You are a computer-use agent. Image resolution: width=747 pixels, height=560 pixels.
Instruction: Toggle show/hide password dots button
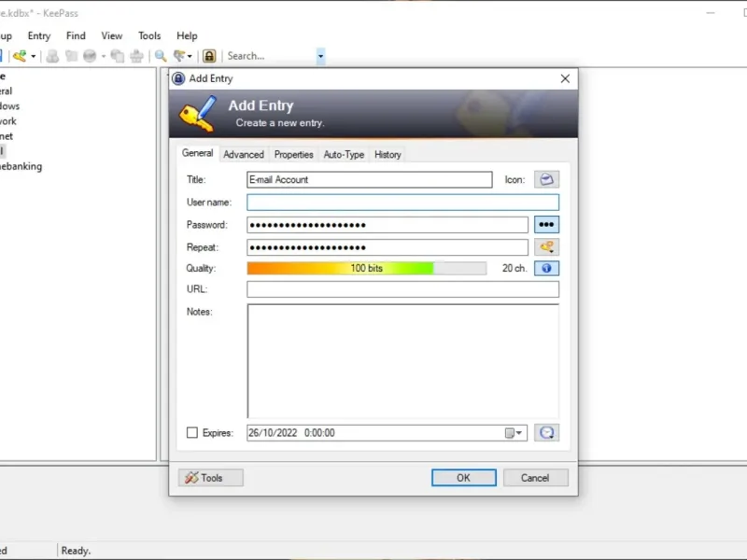546,224
